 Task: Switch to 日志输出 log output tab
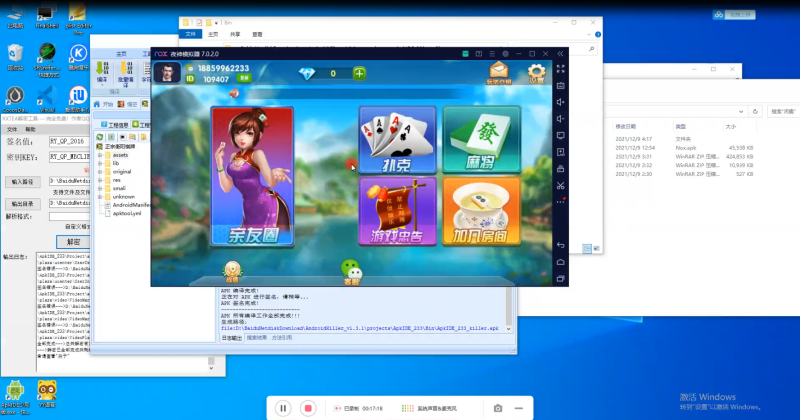(232, 338)
